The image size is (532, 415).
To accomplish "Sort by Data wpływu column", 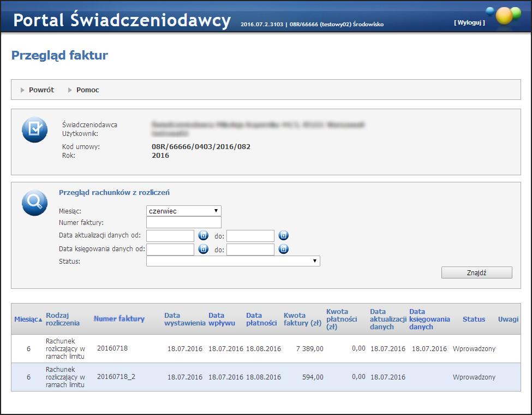I will [x=222, y=319].
